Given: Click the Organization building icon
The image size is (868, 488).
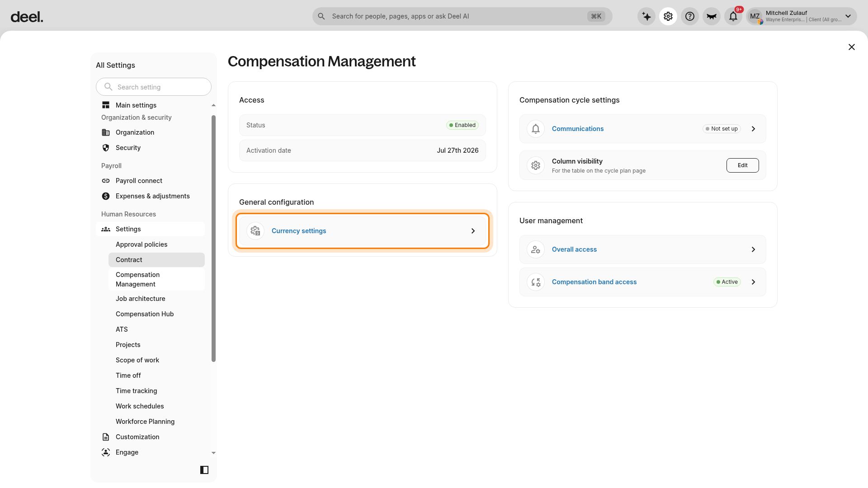Looking at the screenshot, I should click(106, 132).
